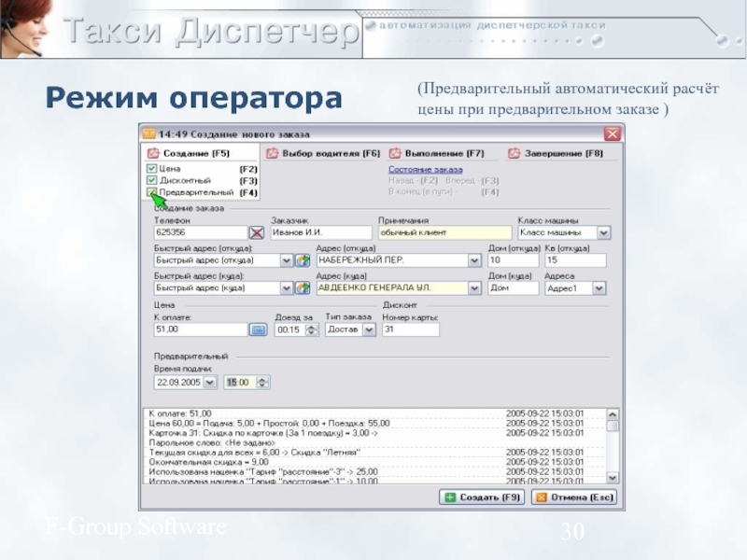Screen dimensions: 747x560
Task: Click the Дом (откуда) field
Action: [514, 260]
